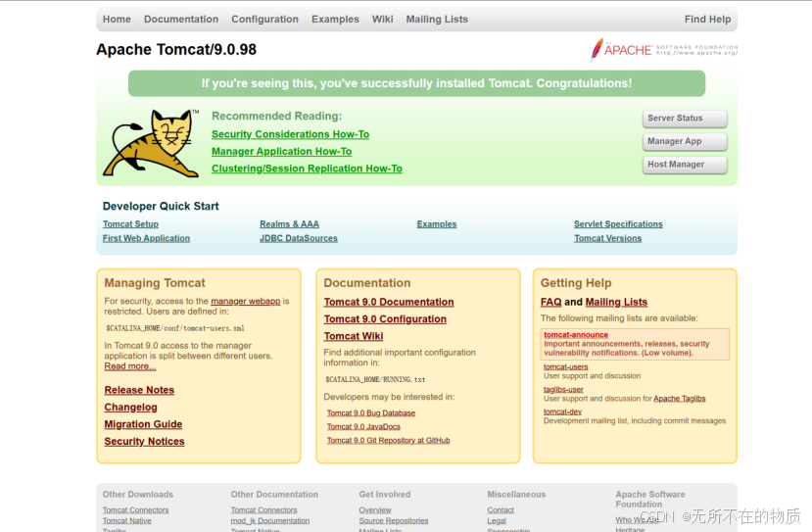Open Tomcat 9.0 Documentation link

[389, 302]
